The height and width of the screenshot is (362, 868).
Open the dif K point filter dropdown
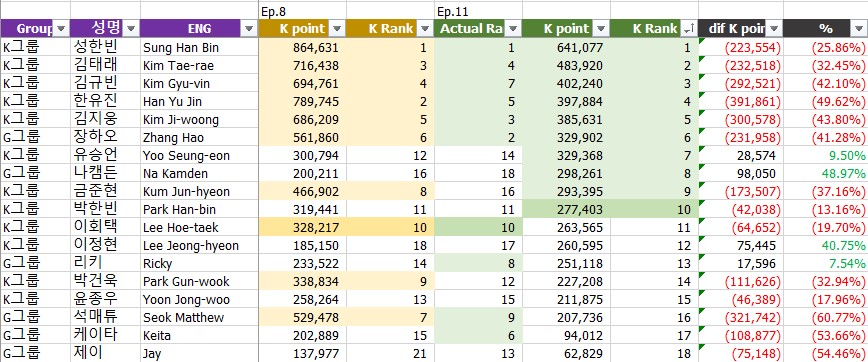[x=774, y=28]
